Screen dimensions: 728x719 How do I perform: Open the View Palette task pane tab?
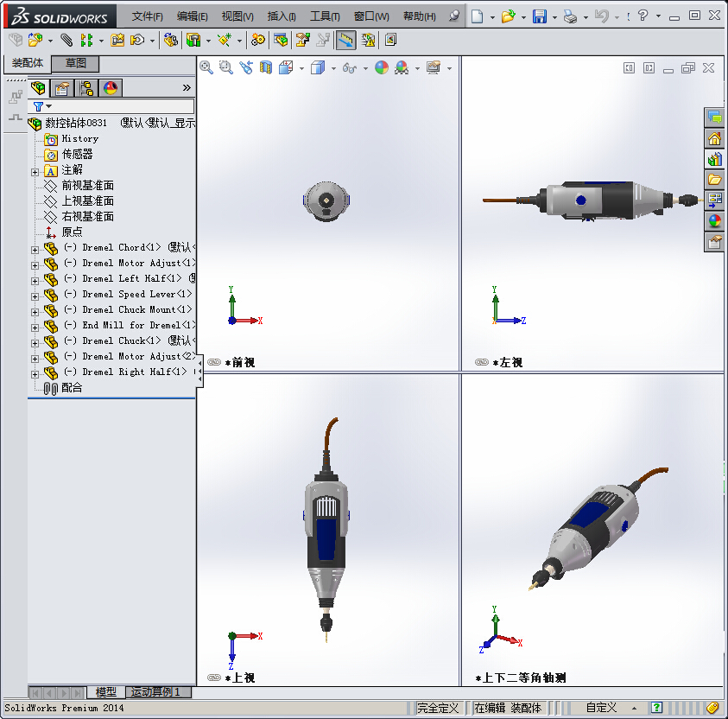(714, 200)
